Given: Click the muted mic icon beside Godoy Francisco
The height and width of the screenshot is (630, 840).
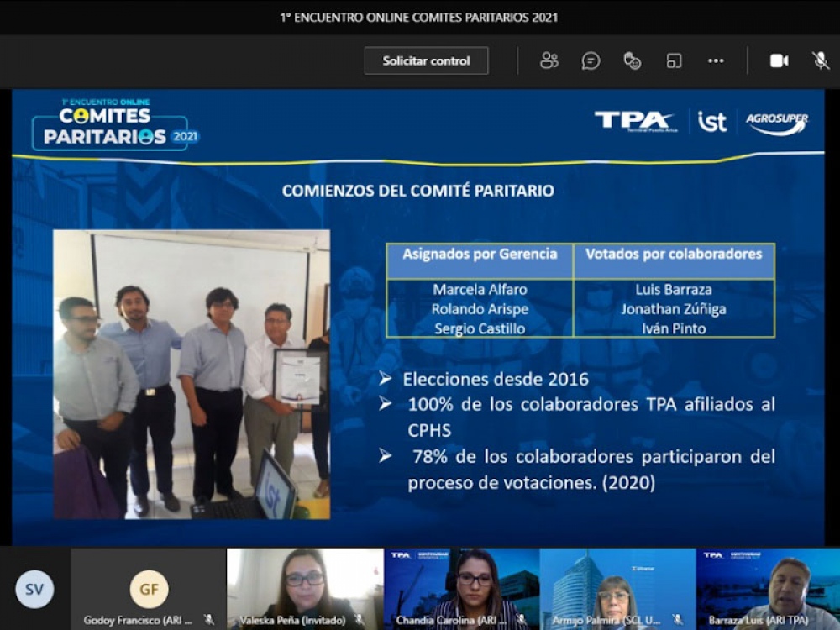Looking at the screenshot, I should tap(209, 620).
